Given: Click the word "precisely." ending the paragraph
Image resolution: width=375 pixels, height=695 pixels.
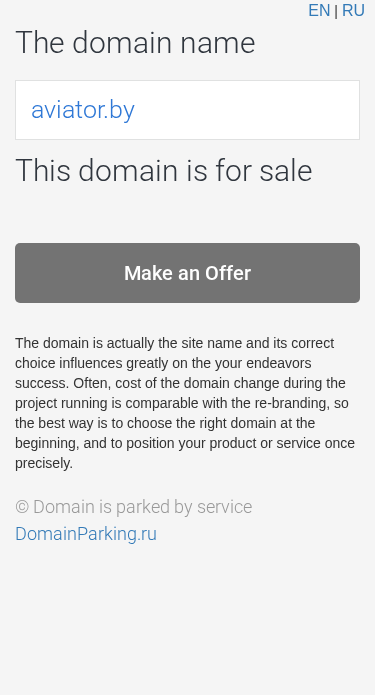Looking at the screenshot, I should 44,464.
